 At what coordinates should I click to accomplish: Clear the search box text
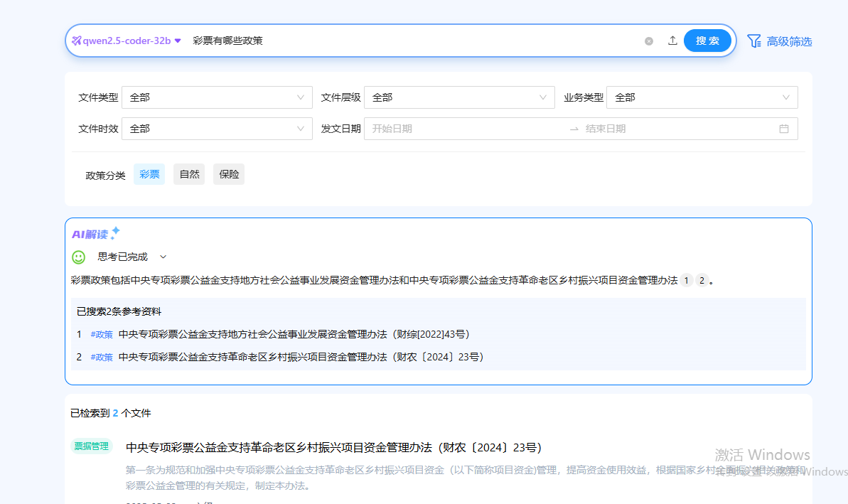(x=649, y=41)
